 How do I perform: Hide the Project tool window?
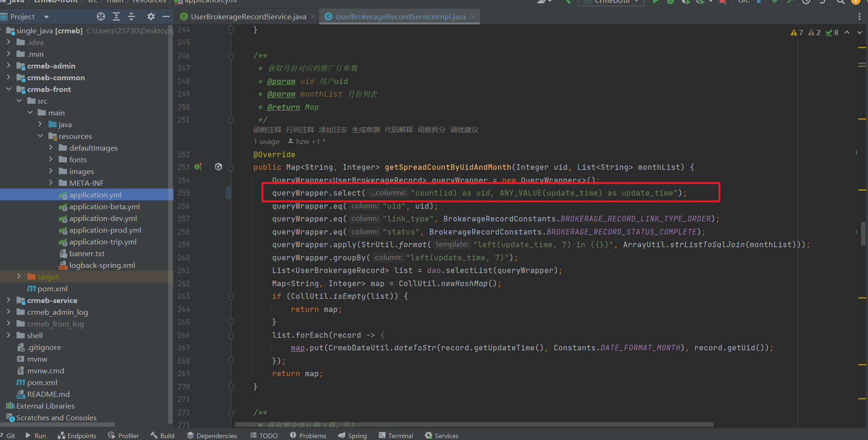coord(166,17)
